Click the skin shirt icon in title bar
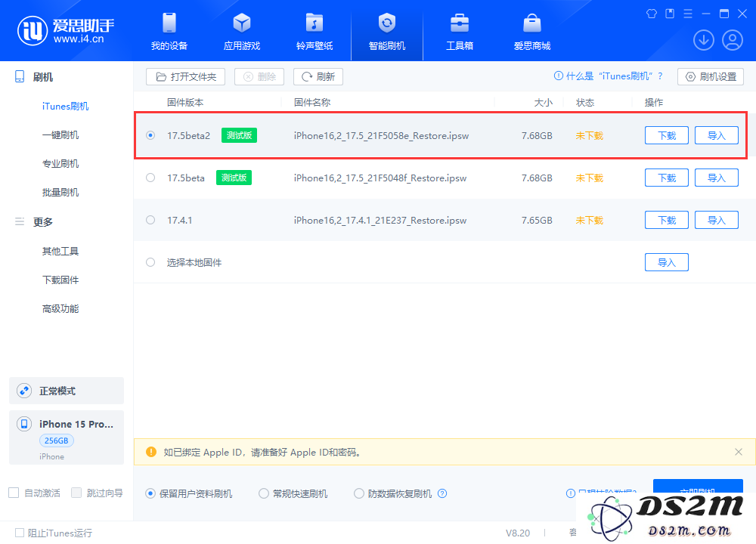756x544 pixels. (652, 14)
